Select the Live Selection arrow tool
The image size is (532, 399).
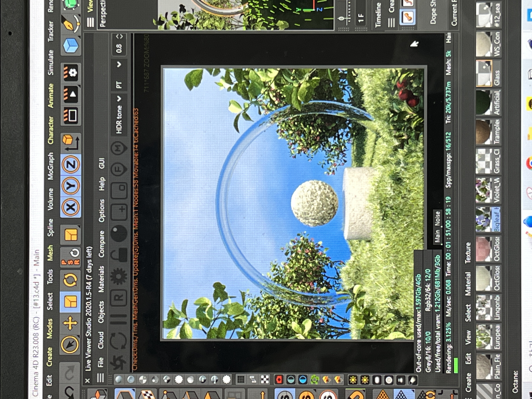70,345
